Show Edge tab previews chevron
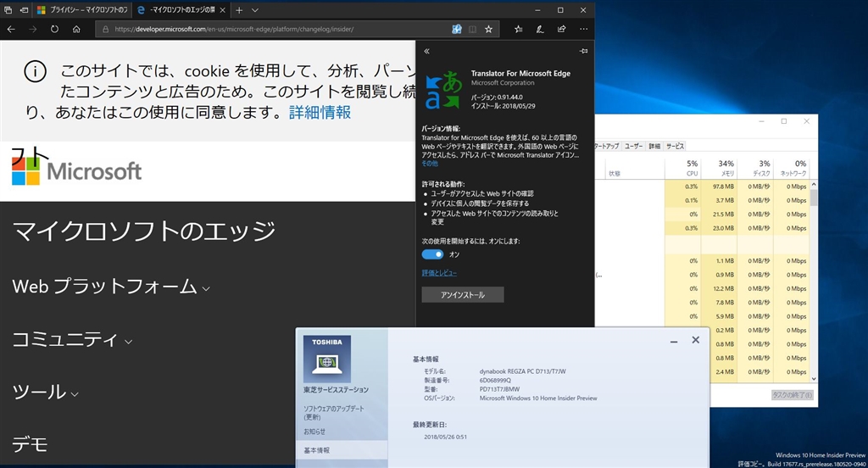The height and width of the screenshot is (468, 868). pyautogui.click(x=254, y=10)
